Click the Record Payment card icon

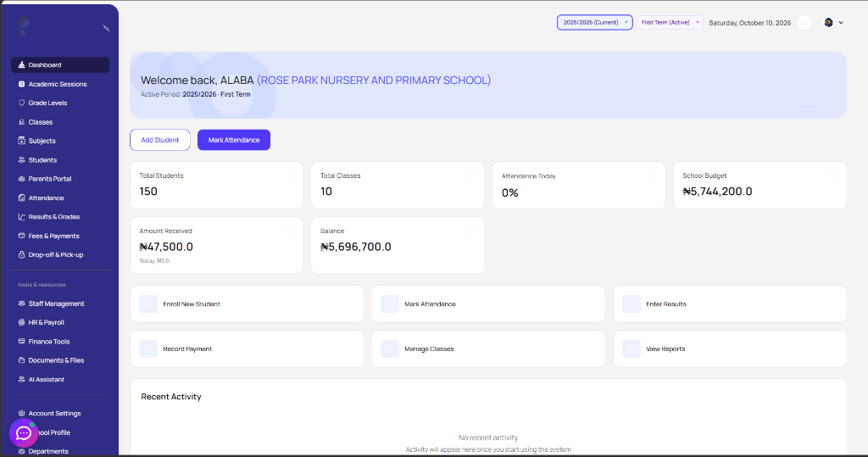[x=148, y=349]
